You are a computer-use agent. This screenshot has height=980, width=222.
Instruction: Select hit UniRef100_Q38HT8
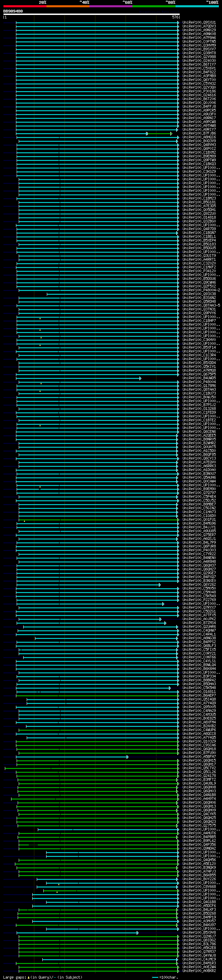(199, 53)
